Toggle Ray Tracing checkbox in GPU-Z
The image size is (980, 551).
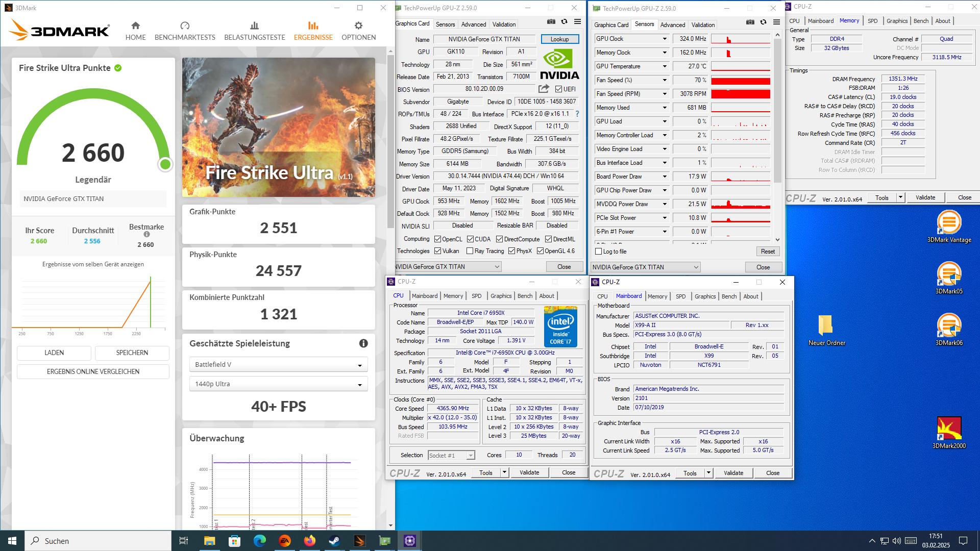click(470, 251)
